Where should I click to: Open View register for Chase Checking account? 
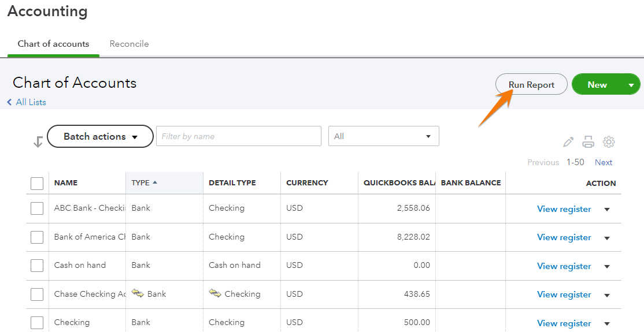tap(564, 294)
